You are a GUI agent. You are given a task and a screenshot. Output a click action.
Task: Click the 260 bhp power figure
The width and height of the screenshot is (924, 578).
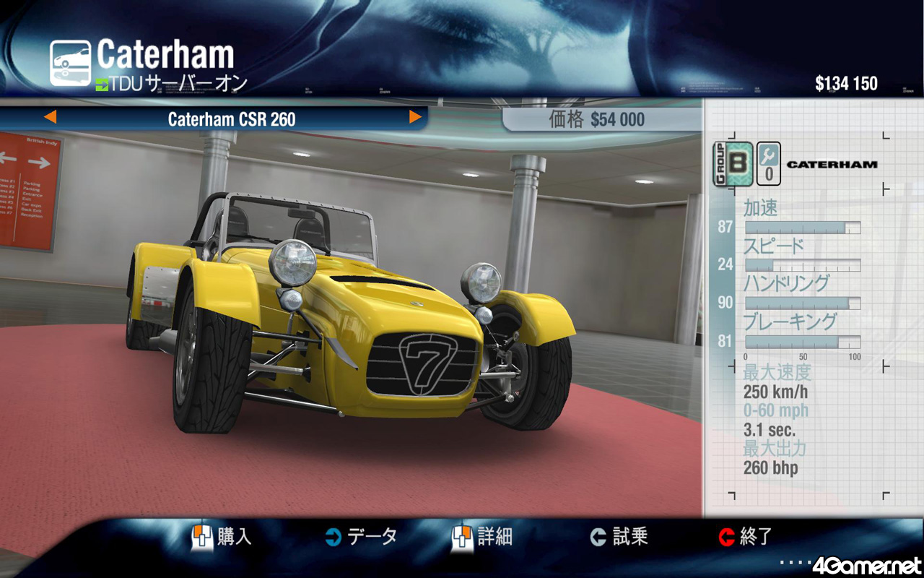point(771,468)
